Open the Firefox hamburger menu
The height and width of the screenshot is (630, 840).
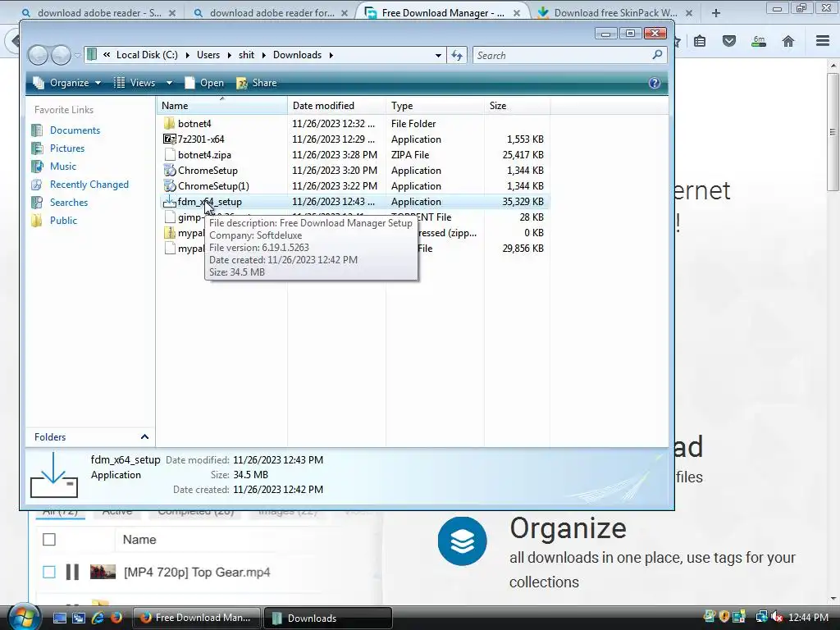click(x=823, y=41)
